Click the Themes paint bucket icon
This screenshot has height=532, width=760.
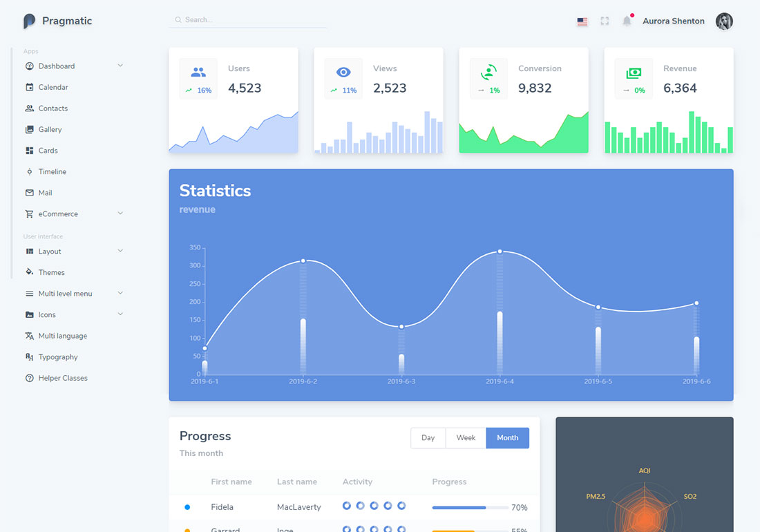pos(30,272)
